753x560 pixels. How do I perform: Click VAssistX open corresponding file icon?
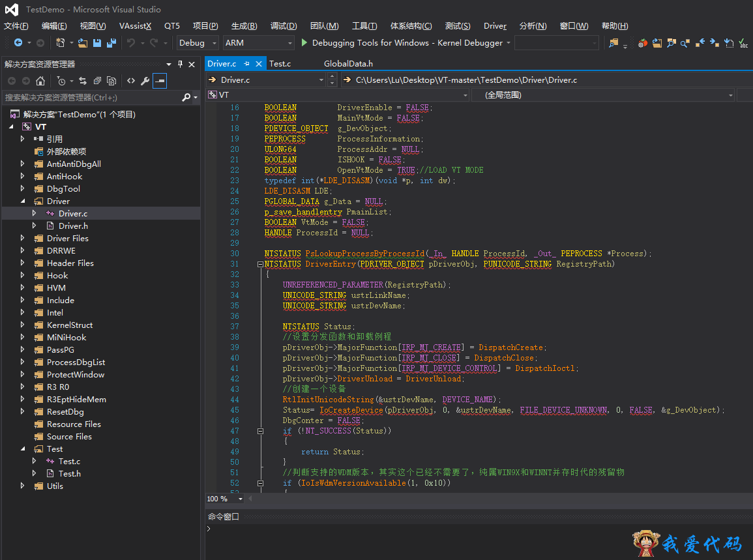point(657,43)
